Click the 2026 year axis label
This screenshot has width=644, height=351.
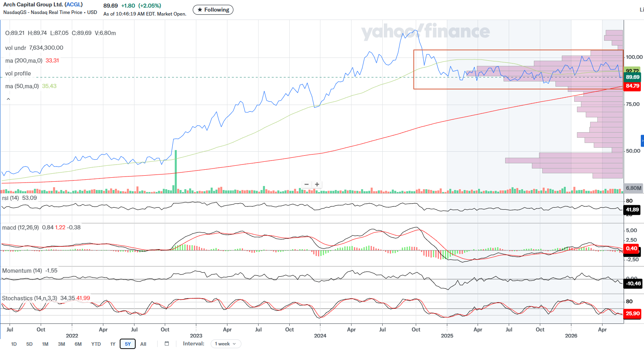point(571,336)
